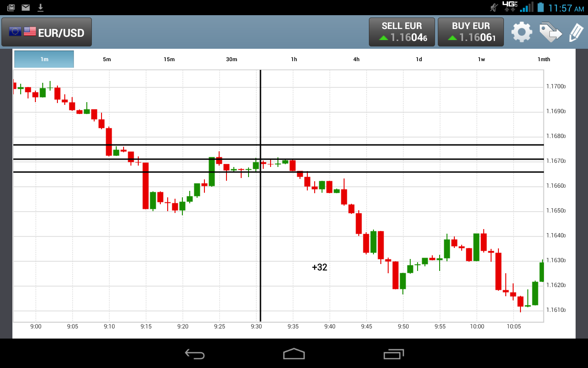Viewport: 588px width, 368px height.
Task: Switch to the 1mth timeframe tab
Action: pos(544,59)
